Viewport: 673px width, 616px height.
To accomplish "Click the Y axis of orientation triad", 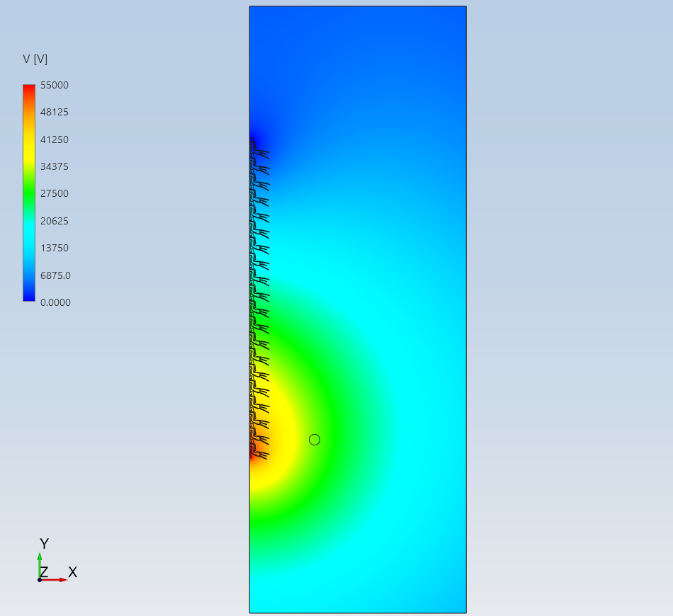I will pyautogui.click(x=40, y=566).
